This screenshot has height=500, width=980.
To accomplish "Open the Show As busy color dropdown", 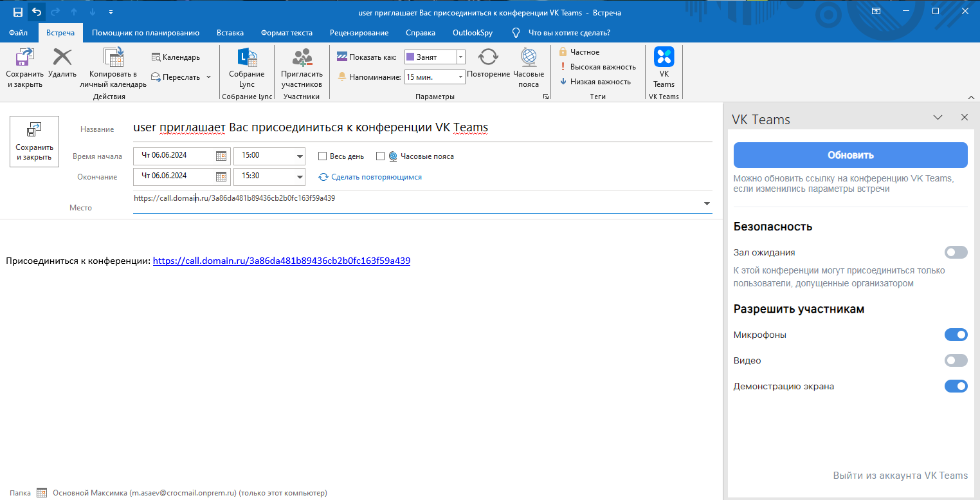I will pos(460,57).
